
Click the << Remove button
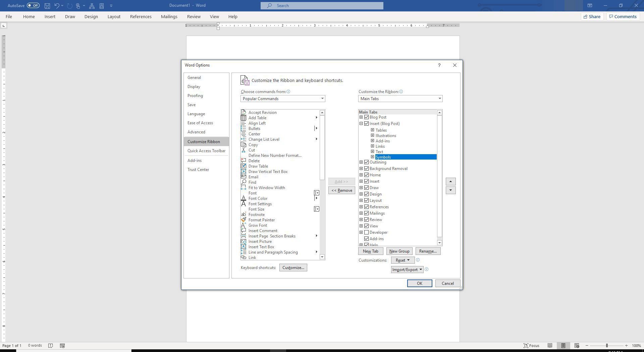tap(341, 190)
